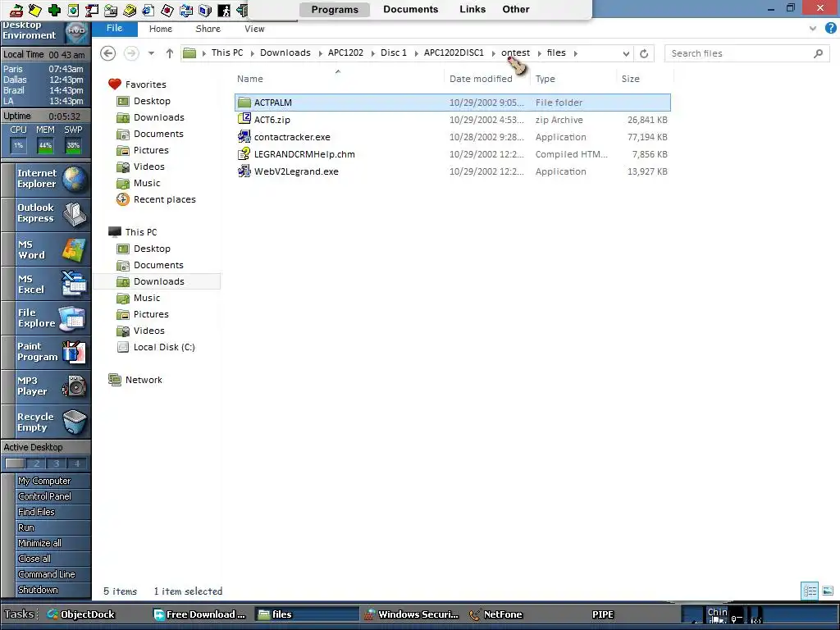The height and width of the screenshot is (630, 840).
Task: Switch to details view layout icon
Action: click(810, 591)
